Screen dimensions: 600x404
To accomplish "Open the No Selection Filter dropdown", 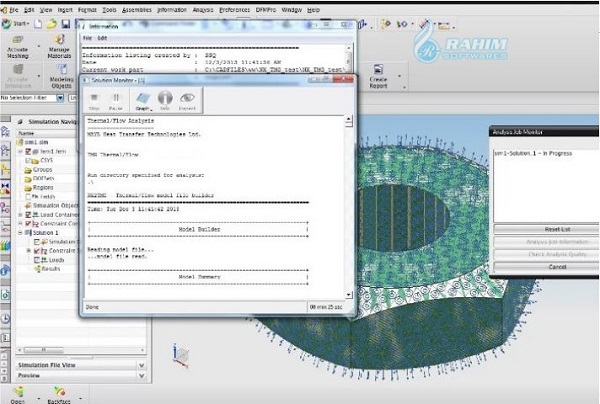I will tap(60, 98).
